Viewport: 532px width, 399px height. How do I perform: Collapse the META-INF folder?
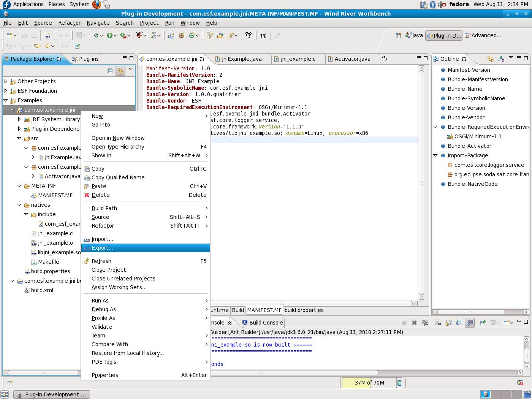point(19,186)
